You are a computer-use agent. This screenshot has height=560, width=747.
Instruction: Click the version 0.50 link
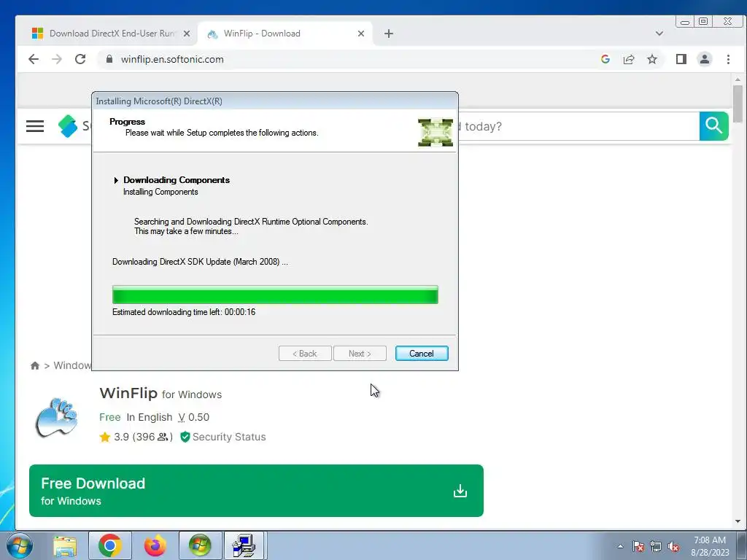click(x=194, y=417)
